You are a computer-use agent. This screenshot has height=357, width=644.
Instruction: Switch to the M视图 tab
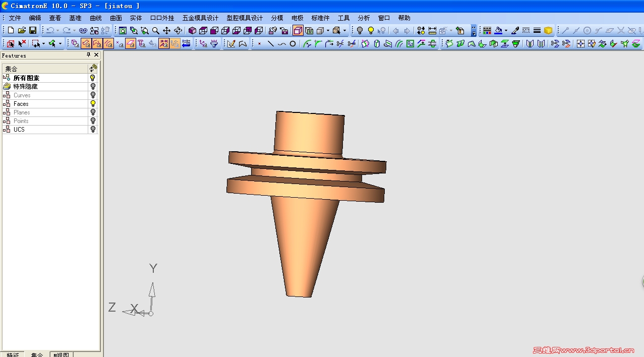pos(62,354)
